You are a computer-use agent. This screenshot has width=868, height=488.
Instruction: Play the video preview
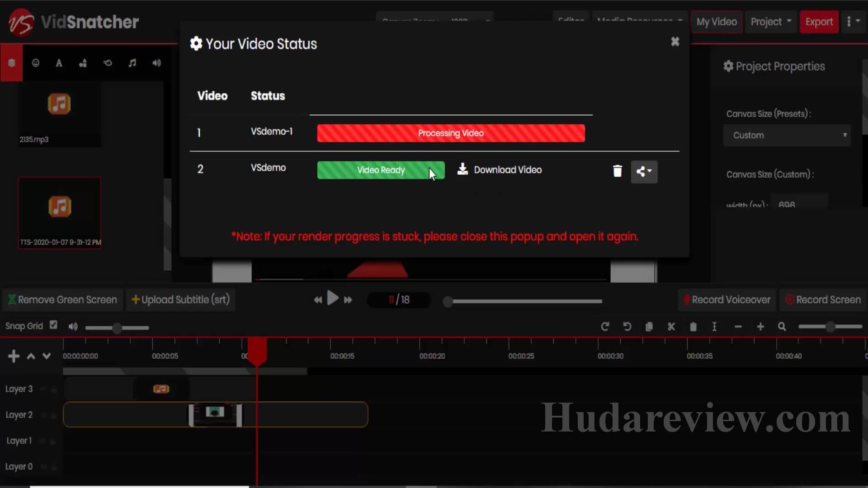coord(333,298)
